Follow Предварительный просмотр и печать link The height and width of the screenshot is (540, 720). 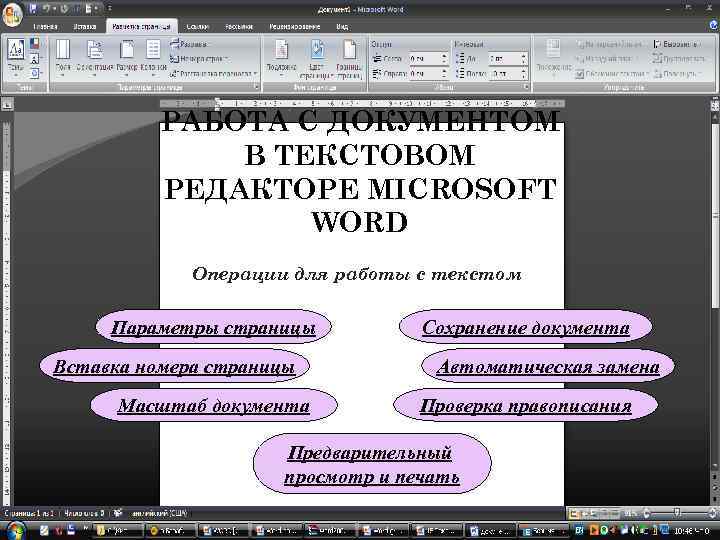371,465
